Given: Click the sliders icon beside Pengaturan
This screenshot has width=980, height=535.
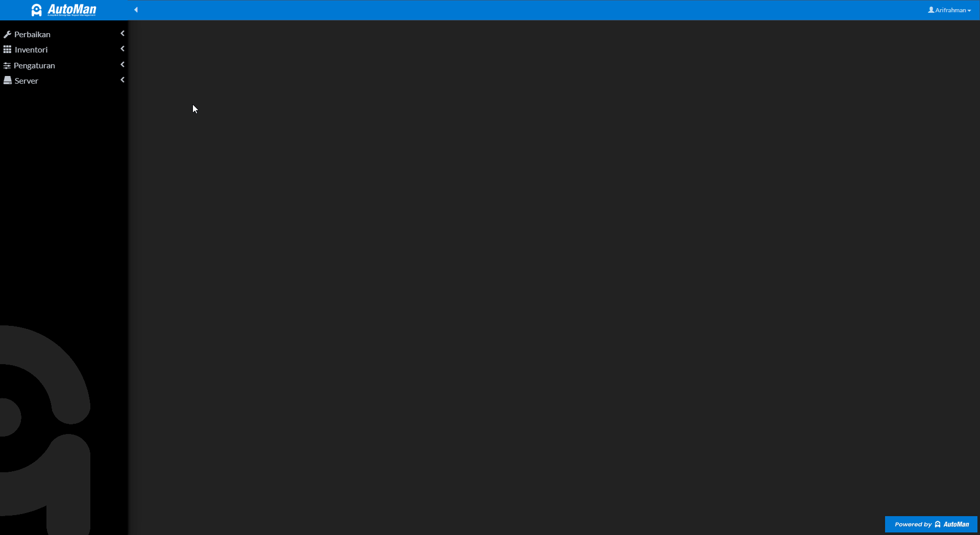Looking at the screenshot, I should (x=7, y=65).
